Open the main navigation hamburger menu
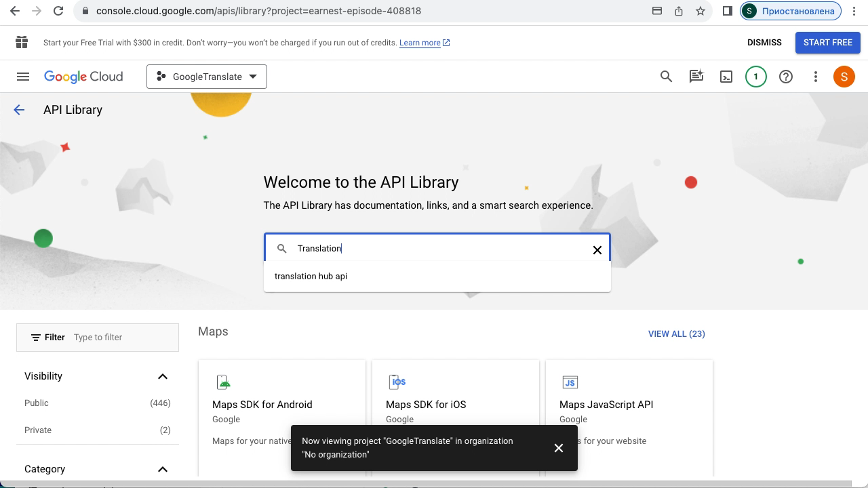The image size is (868, 488). pos(23,77)
